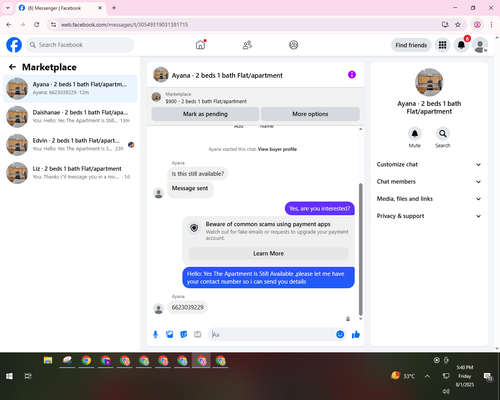View site information icon in address bar
The width and height of the screenshot is (500, 400).
click(x=54, y=25)
